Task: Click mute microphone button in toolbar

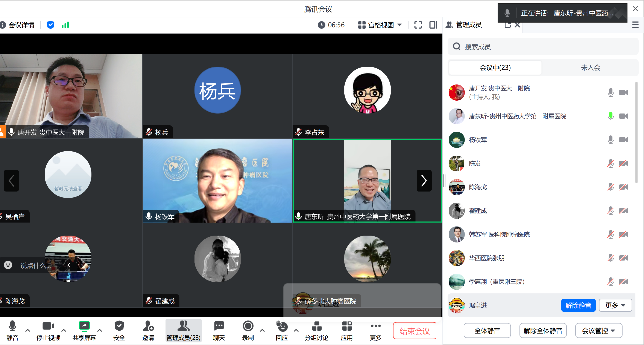Action: (12, 330)
